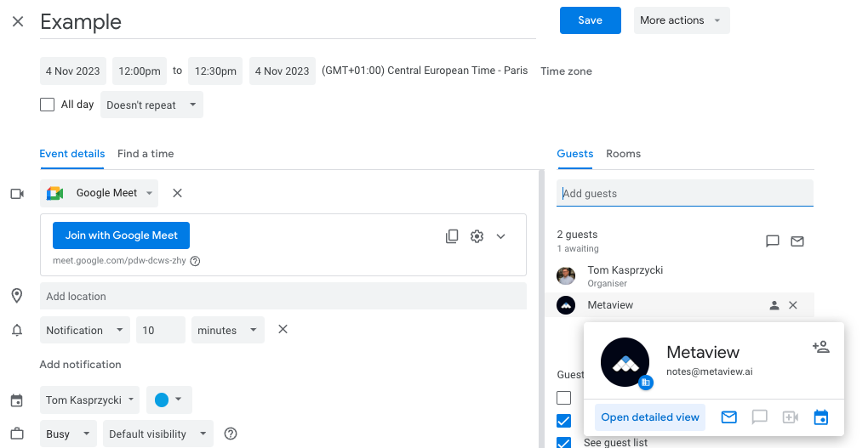Click the notes@metaview.ai email address

710,371
